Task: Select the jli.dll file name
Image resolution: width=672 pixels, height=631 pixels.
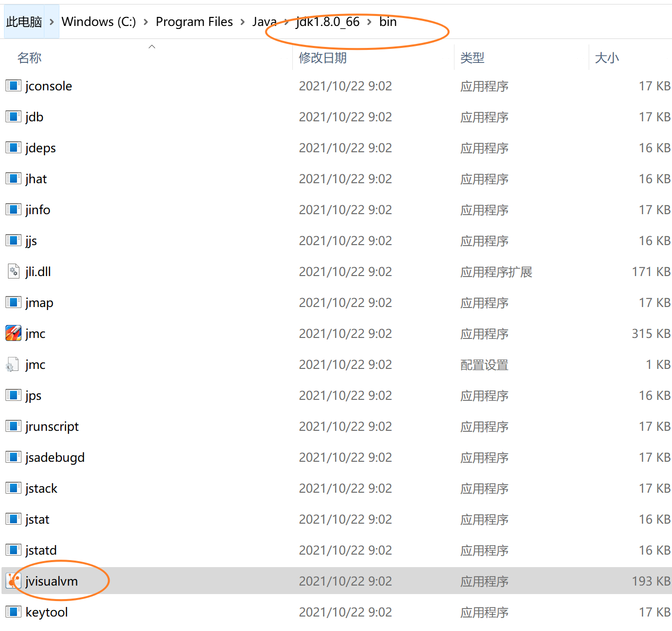Action: [38, 272]
